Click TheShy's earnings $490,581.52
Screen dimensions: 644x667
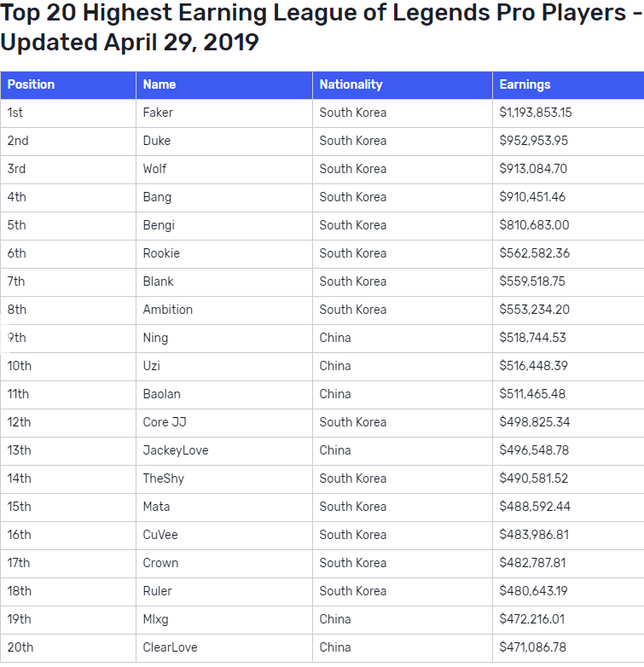tap(533, 478)
